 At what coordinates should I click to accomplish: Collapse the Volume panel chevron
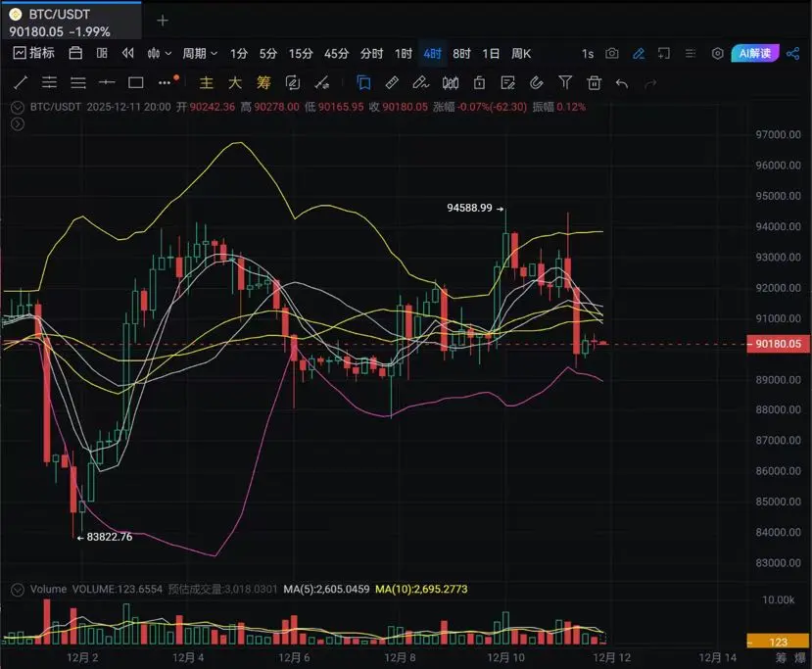tap(18, 590)
